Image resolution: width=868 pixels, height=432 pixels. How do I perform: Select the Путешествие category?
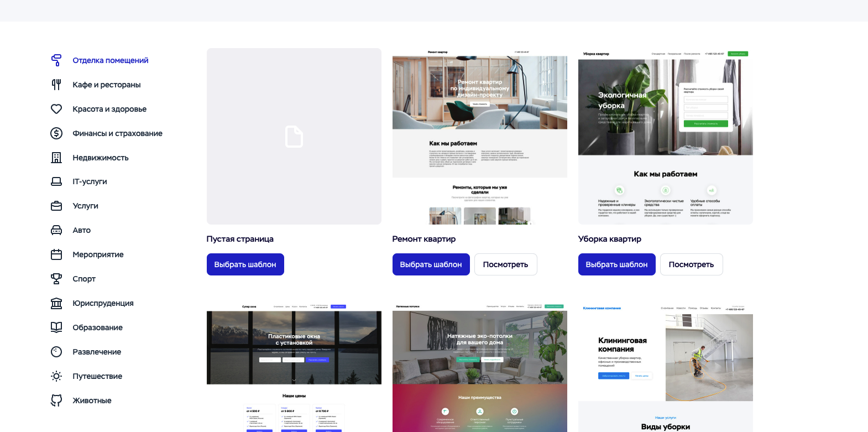coord(97,376)
